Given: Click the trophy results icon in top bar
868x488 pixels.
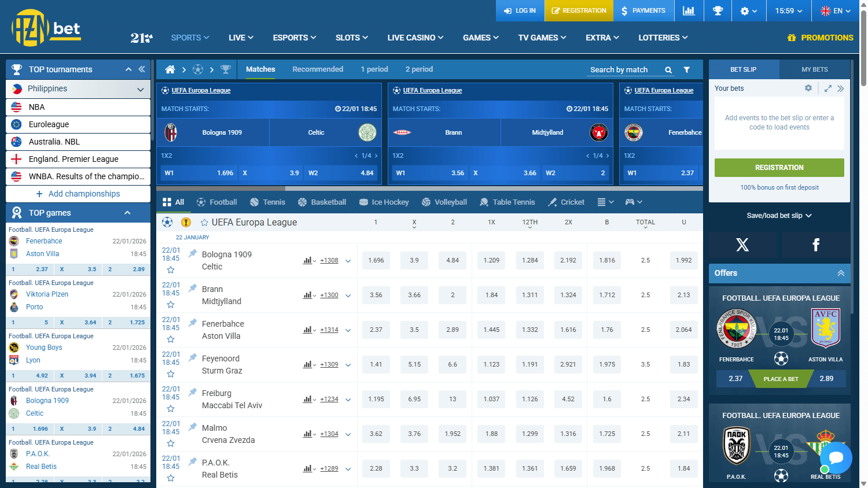Looking at the screenshot, I should tap(718, 10).
